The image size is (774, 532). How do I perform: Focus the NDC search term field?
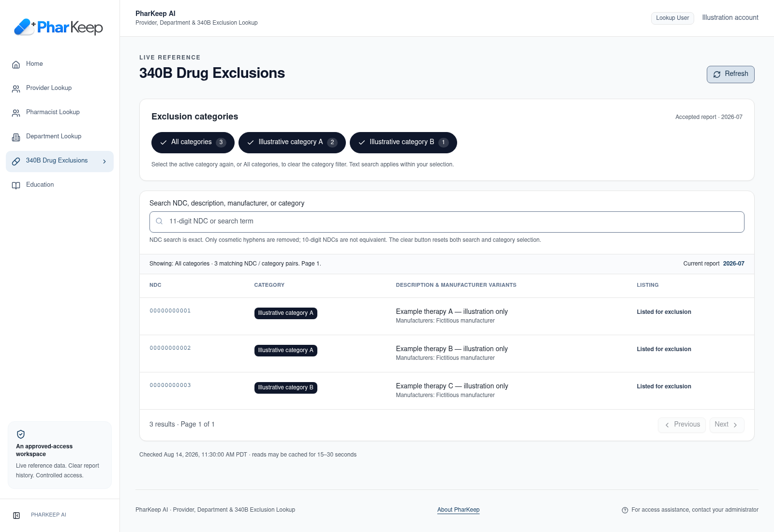(x=447, y=222)
